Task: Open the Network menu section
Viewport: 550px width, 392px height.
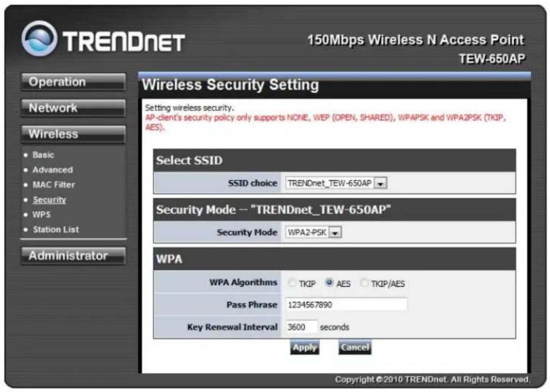Action: (73, 108)
